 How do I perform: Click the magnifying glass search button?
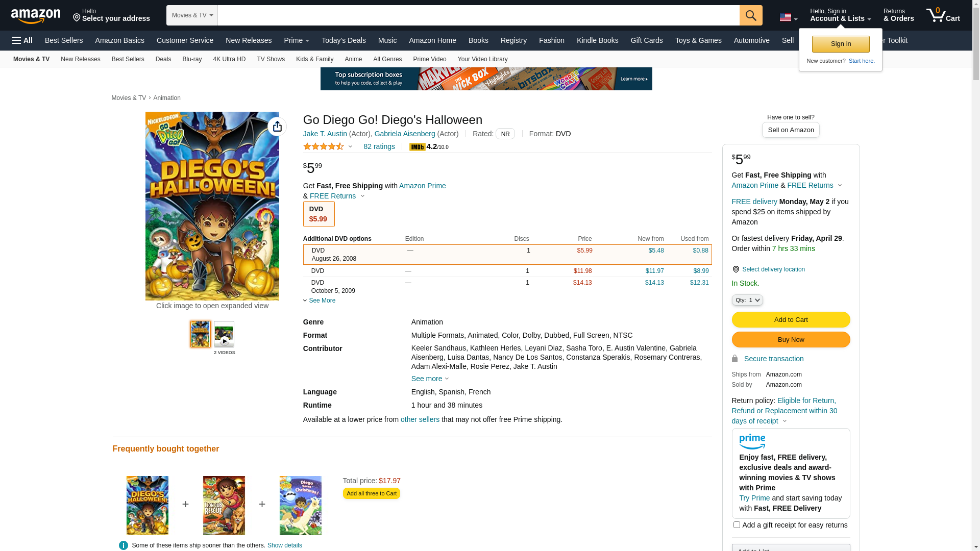[751, 15]
